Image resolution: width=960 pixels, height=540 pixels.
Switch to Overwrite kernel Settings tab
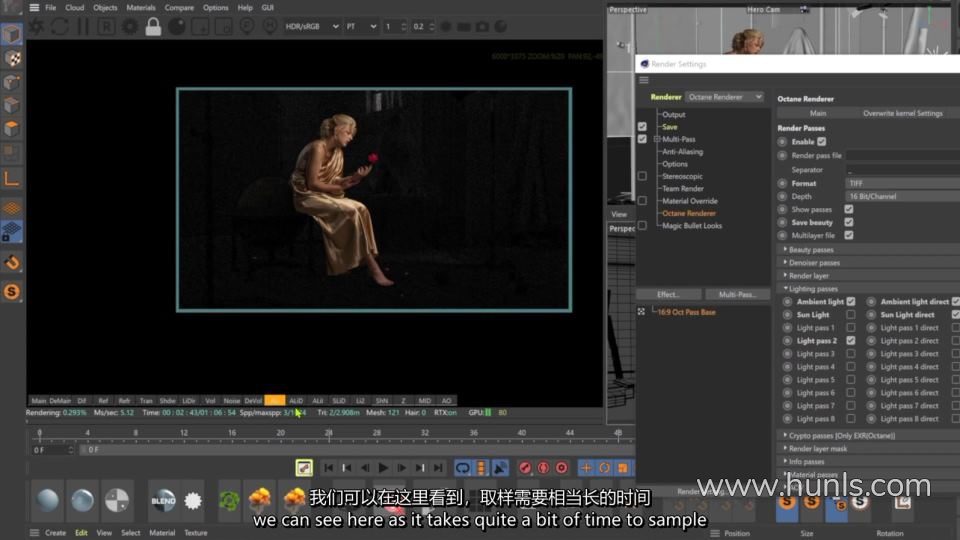click(902, 113)
